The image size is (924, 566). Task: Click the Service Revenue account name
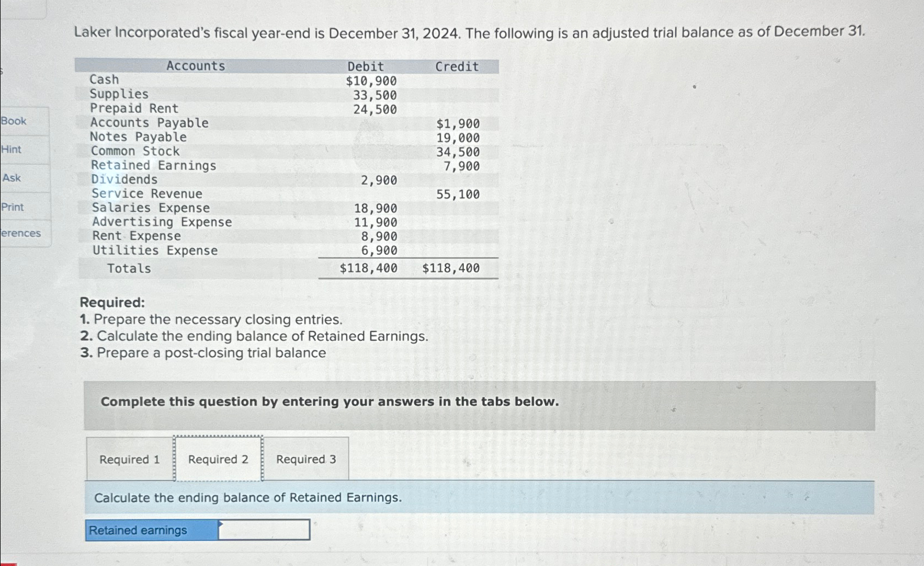point(147,194)
